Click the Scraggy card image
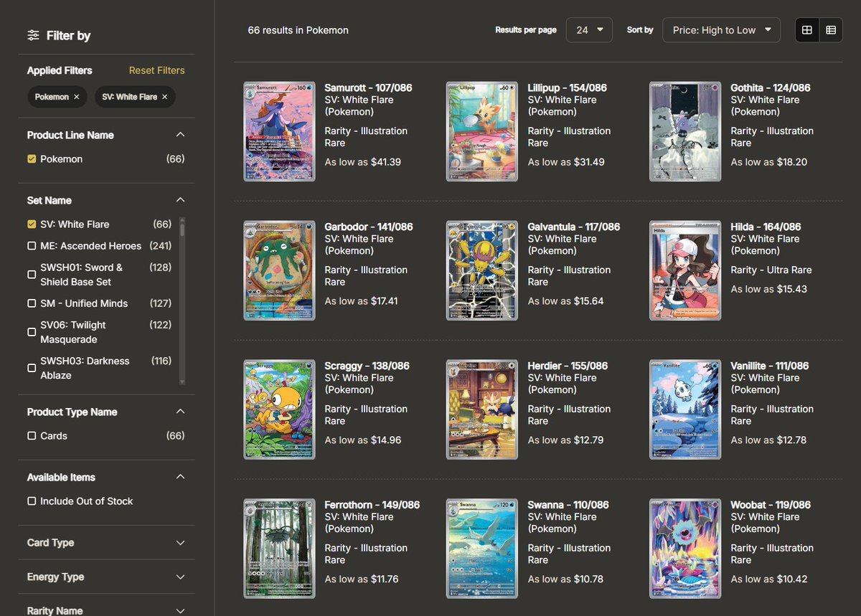 (279, 409)
